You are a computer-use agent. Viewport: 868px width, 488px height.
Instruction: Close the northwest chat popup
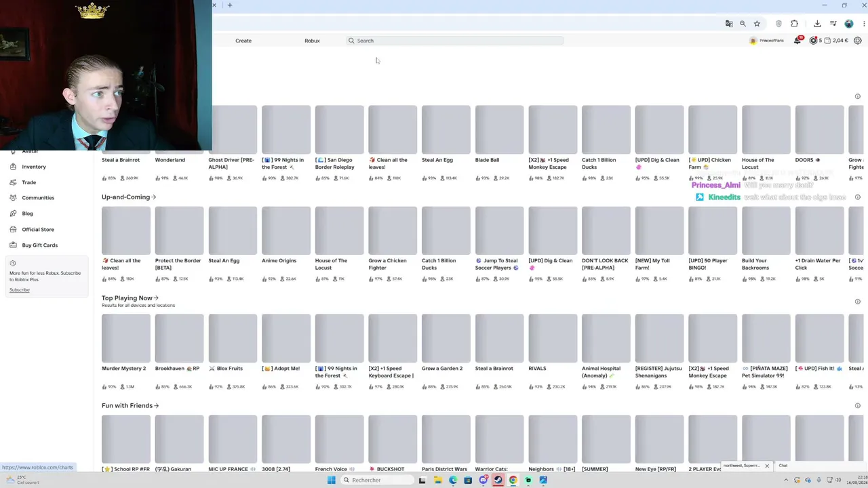[767, 466]
